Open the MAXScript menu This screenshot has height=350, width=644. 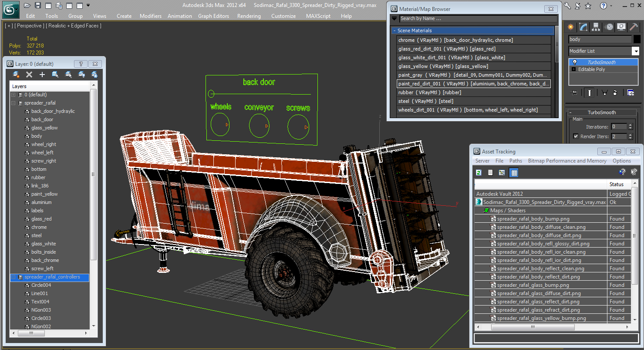pyautogui.click(x=318, y=16)
